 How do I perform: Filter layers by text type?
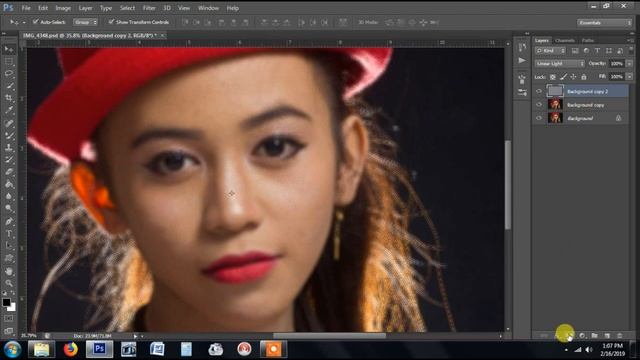(x=597, y=51)
